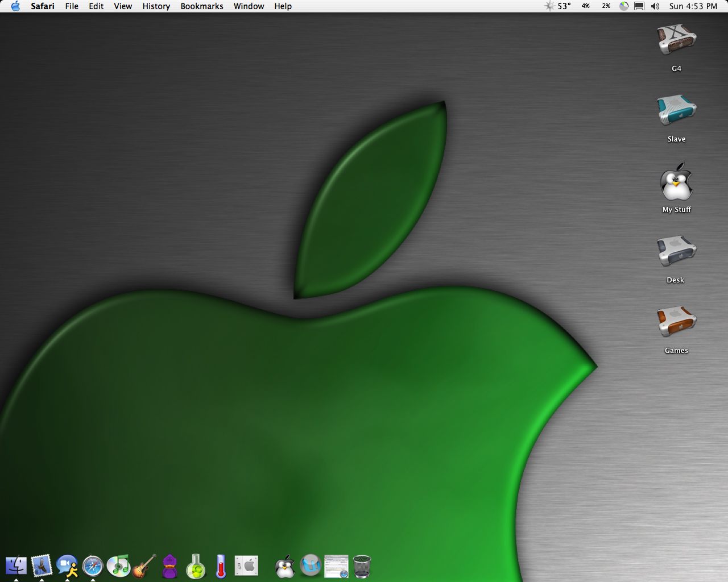Open the Bookmarks menu
728x582 pixels.
pyautogui.click(x=201, y=6)
